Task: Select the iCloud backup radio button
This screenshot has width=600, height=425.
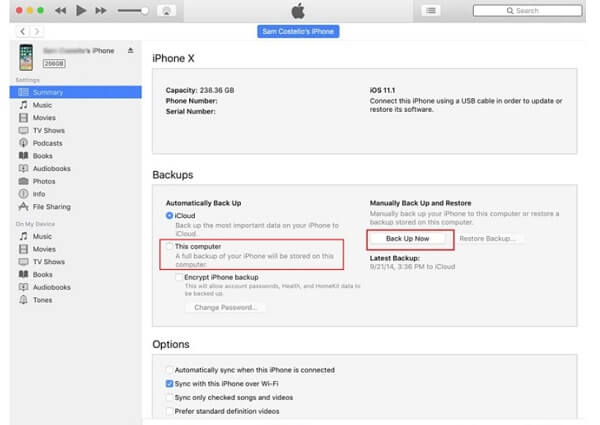Action: coord(169,216)
